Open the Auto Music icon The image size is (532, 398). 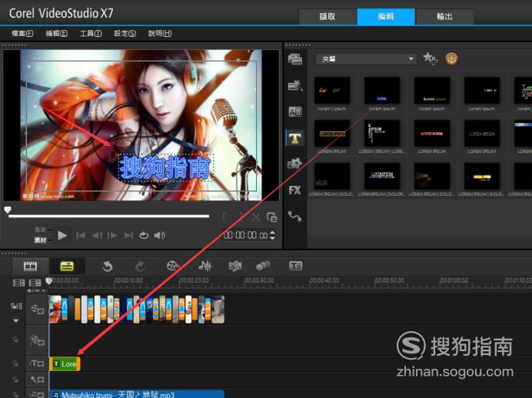tap(235, 266)
